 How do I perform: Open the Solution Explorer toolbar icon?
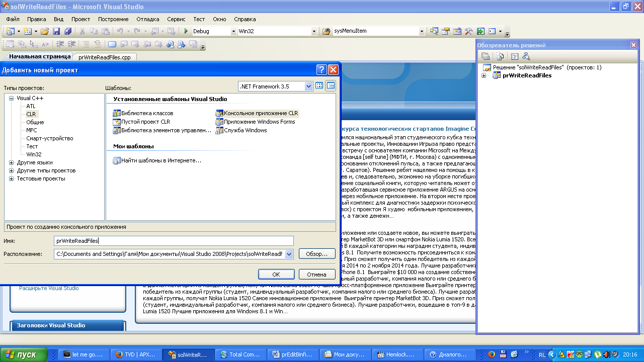coord(434,31)
